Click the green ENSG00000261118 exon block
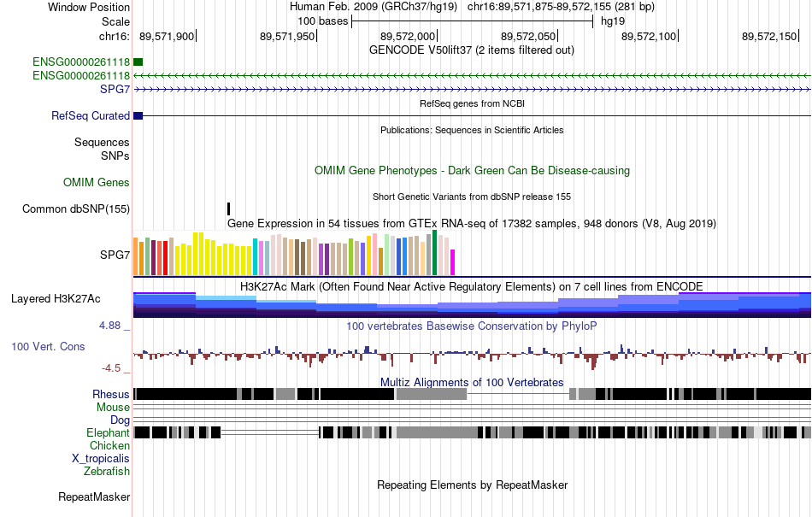The image size is (812, 517). point(138,62)
